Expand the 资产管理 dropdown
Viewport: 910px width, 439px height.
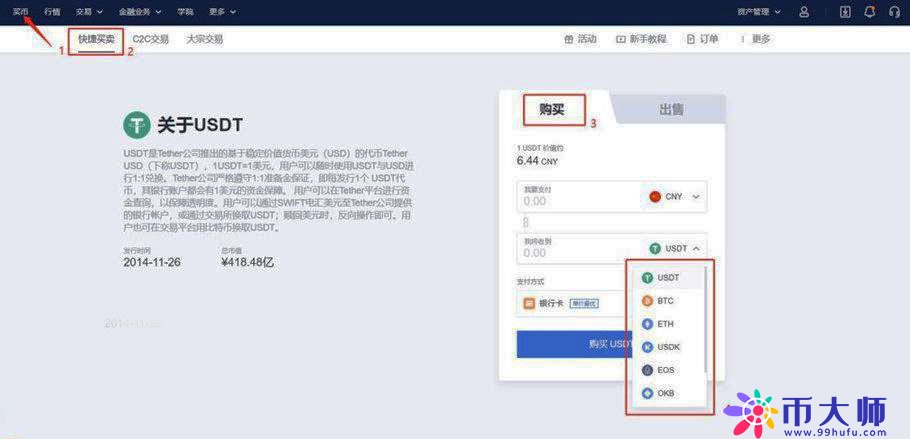[x=757, y=12]
